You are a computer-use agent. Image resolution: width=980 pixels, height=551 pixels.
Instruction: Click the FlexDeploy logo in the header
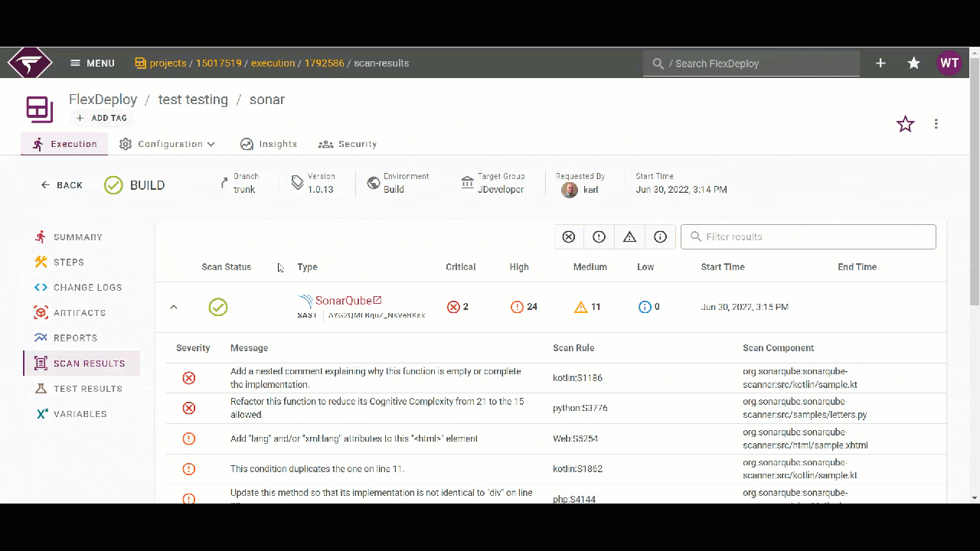30,63
